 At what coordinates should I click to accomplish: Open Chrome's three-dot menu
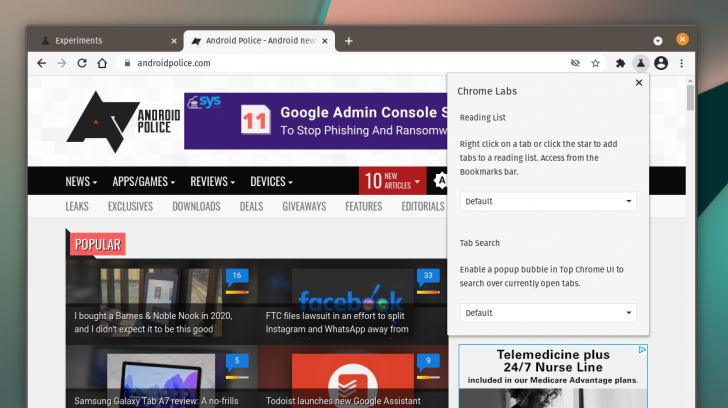click(682, 63)
